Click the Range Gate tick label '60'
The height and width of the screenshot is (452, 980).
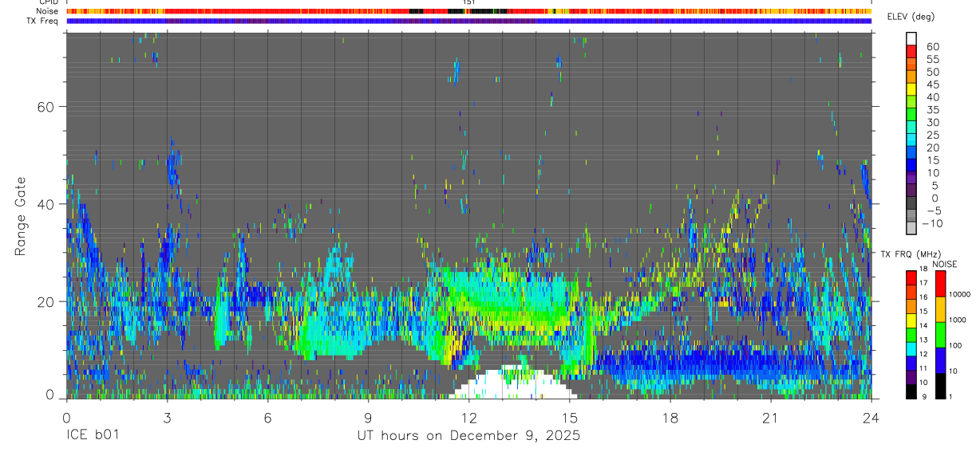coord(45,107)
